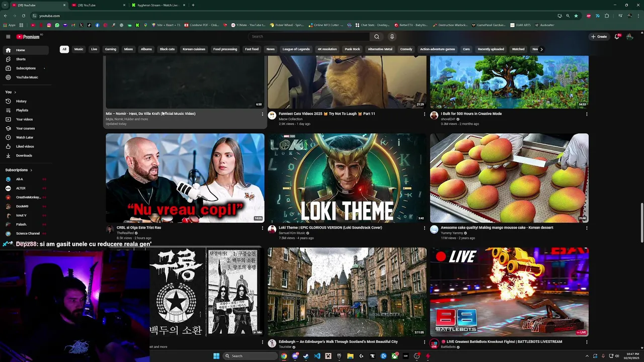
Task: Show hidden system tray icons
Action: click(x=587, y=356)
